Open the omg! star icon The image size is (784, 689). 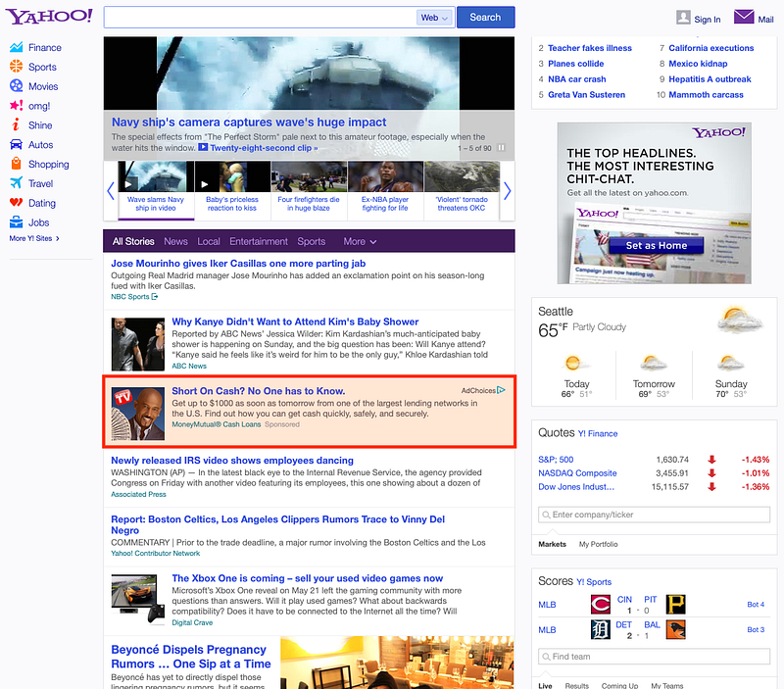click(x=16, y=106)
